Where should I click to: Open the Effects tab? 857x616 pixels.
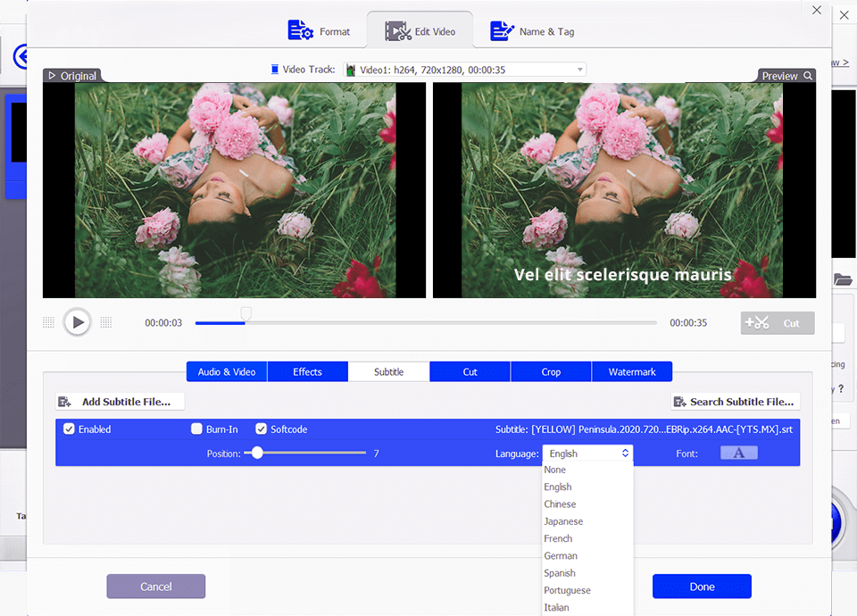tap(307, 371)
